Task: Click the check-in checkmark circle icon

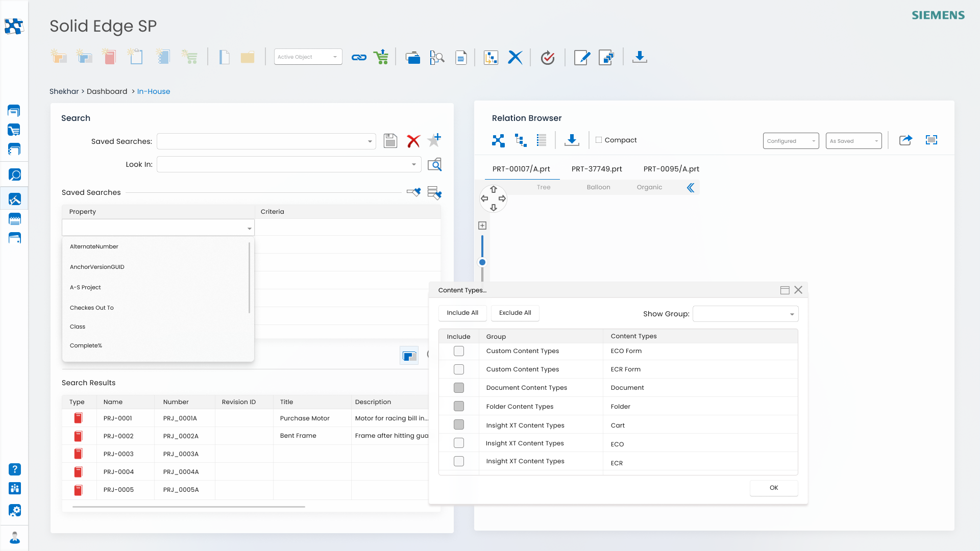Action: (548, 57)
